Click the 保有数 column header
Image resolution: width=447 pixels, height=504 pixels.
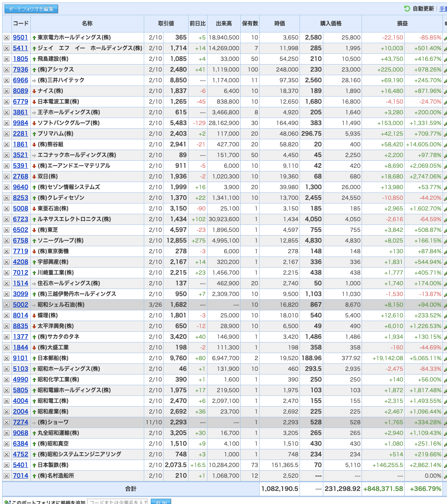pyautogui.click(x=250, y=23)
